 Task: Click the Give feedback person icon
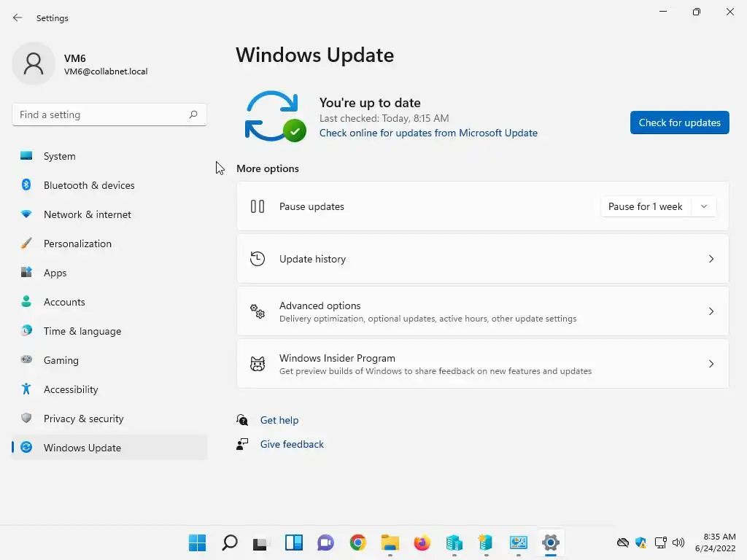point(242,444)
